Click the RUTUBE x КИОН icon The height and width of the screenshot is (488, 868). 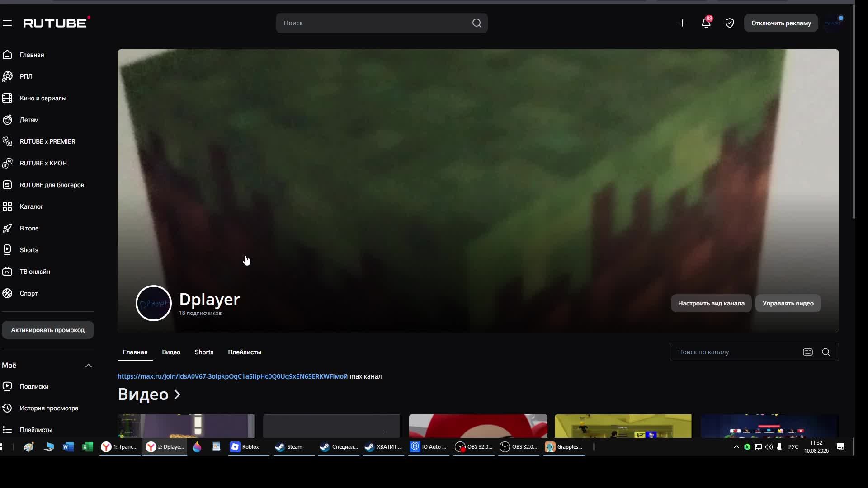7,163
